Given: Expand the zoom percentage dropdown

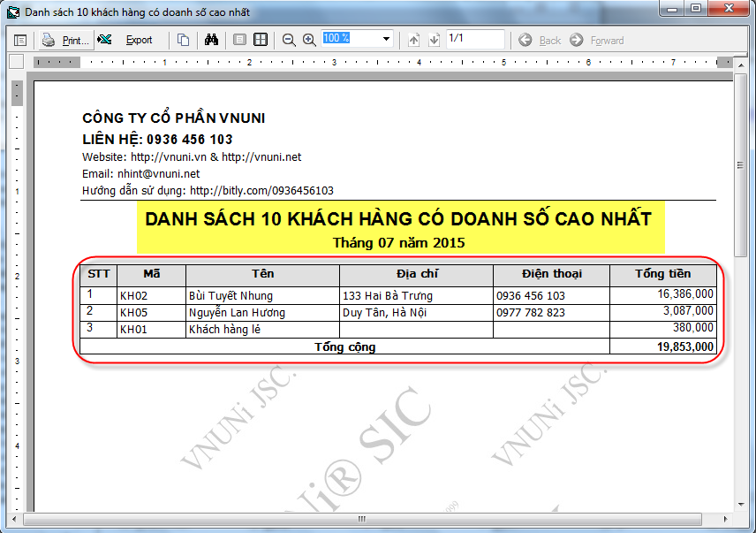Looking at the screenshot, I should (x=387, y=40).
